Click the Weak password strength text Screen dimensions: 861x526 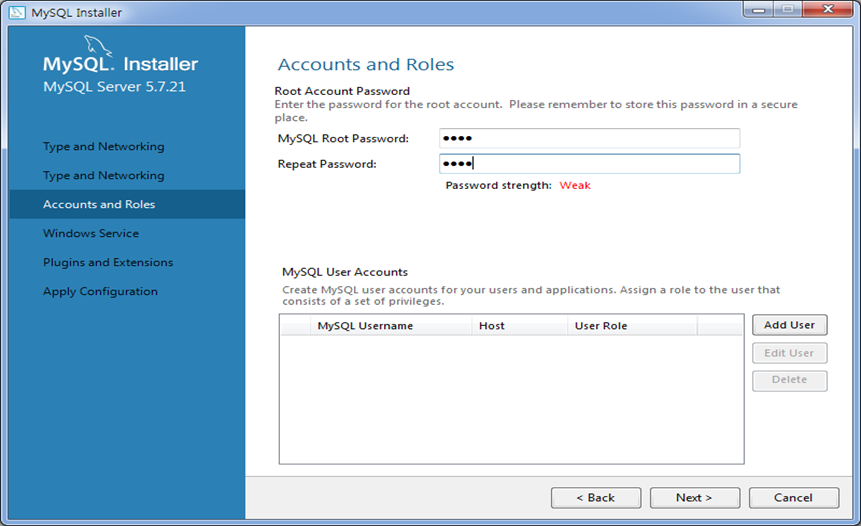click(575, 186)
